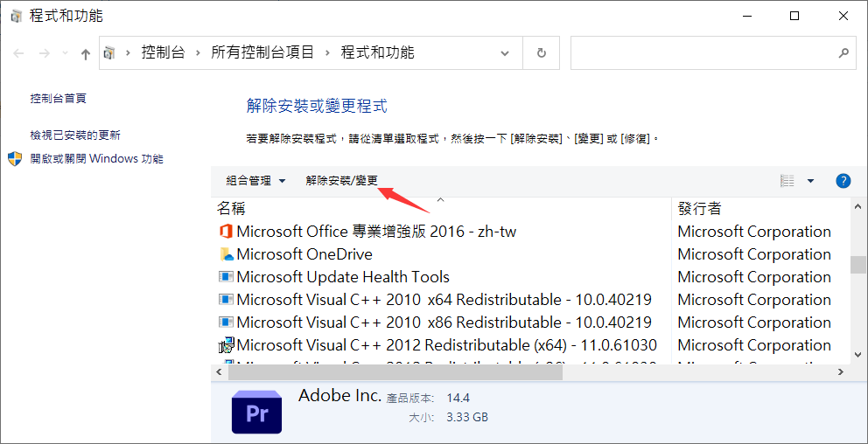Change view layout icon
The width and height of the screenshot is (868, 444).
pyautogui.click(x=787, y=180)
